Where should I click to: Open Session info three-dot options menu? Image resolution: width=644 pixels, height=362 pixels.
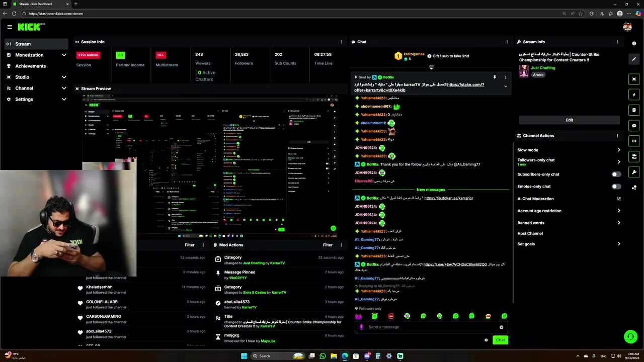341,42
